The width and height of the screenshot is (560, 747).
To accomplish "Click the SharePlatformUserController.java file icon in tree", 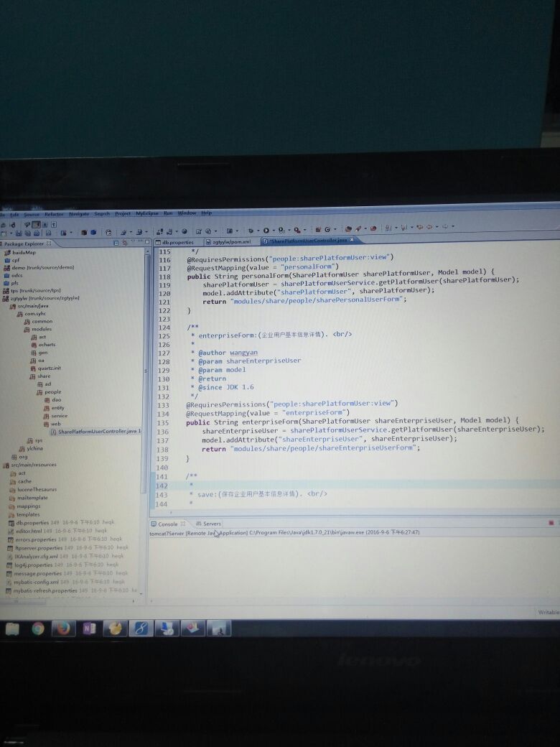I will (x=53, y=432).
